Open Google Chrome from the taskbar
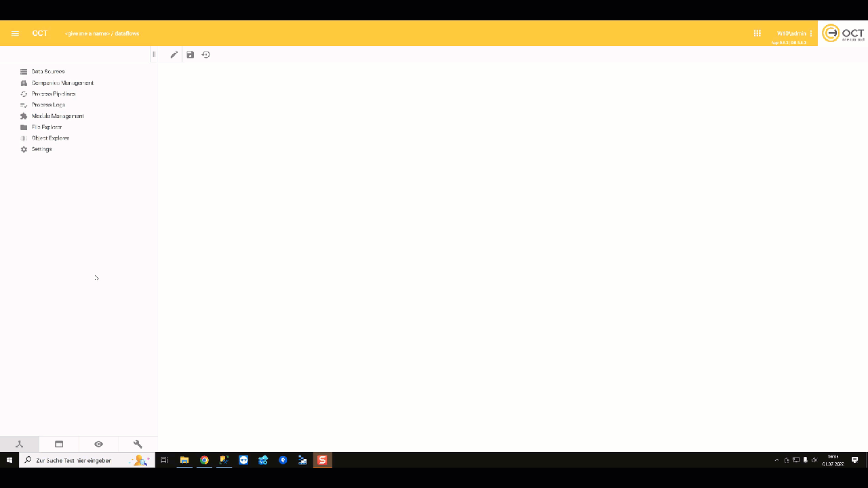The width and height of the screenshot is (868, 488). (x=204, y=460)
